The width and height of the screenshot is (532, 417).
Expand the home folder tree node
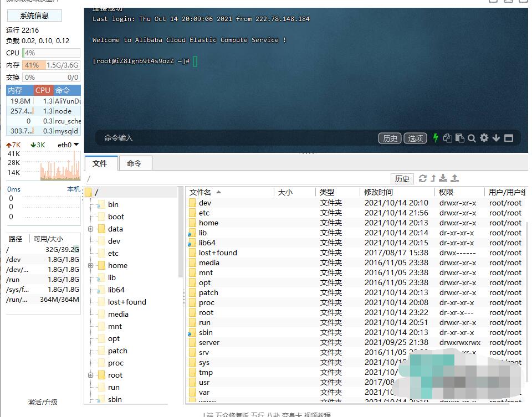coord(90,265)
